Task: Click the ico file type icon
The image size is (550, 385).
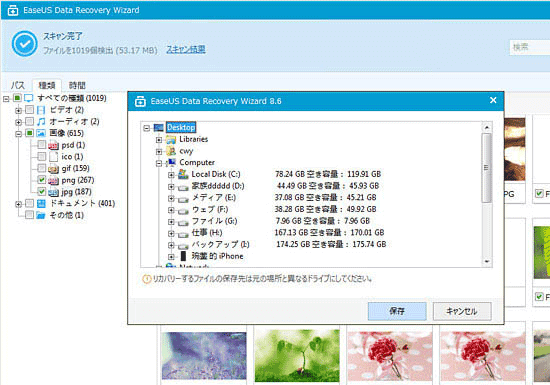Action: click(x=53, y=157)
